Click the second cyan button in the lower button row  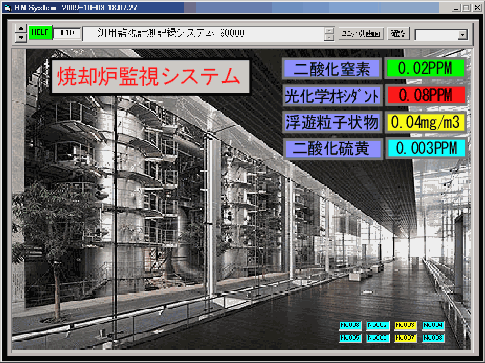click(378, 338)
